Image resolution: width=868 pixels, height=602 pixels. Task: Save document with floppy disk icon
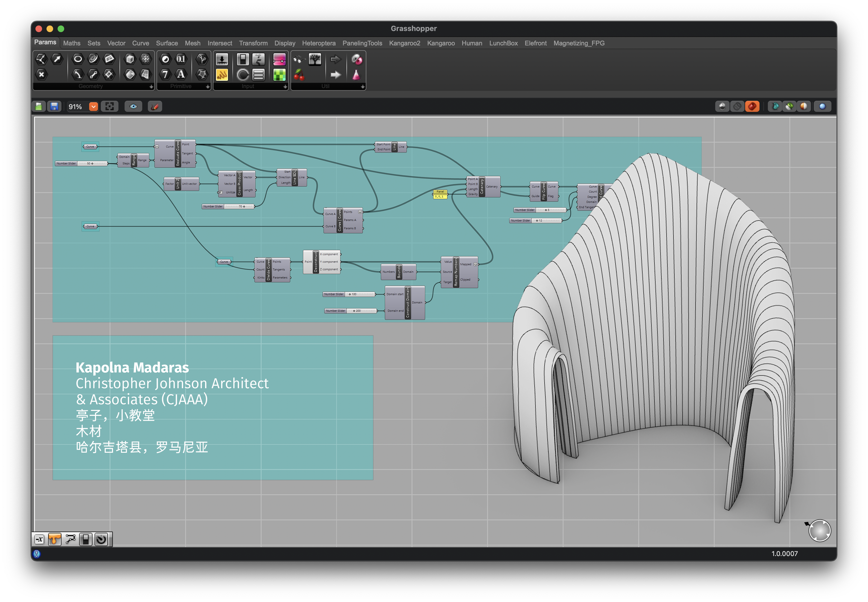click(x=54, y=107)
